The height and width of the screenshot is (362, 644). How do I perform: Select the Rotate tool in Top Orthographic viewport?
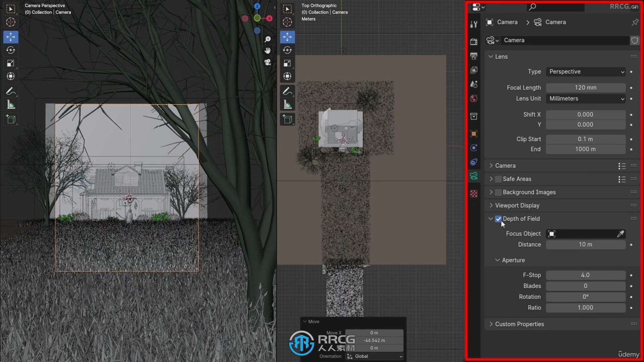287,50
